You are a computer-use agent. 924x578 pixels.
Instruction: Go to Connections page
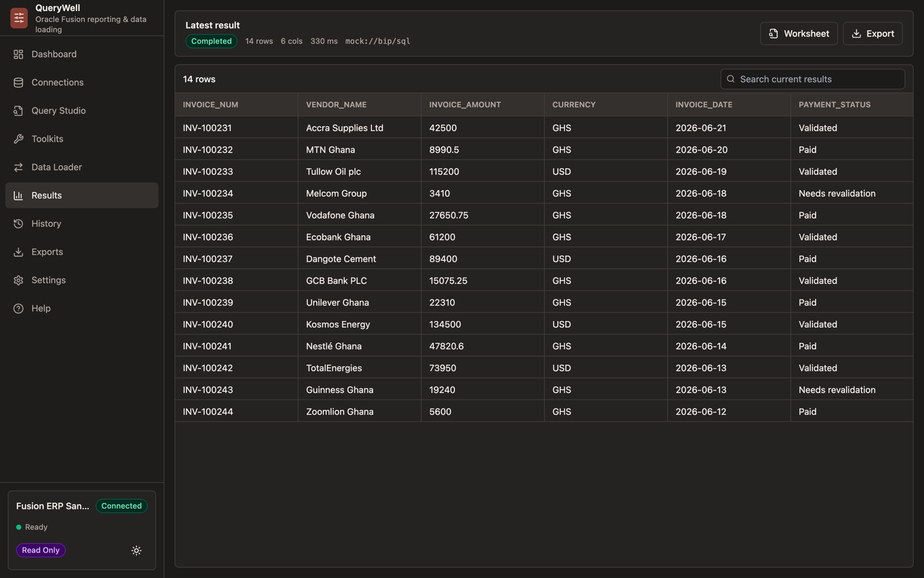click(x=82, y=83)
